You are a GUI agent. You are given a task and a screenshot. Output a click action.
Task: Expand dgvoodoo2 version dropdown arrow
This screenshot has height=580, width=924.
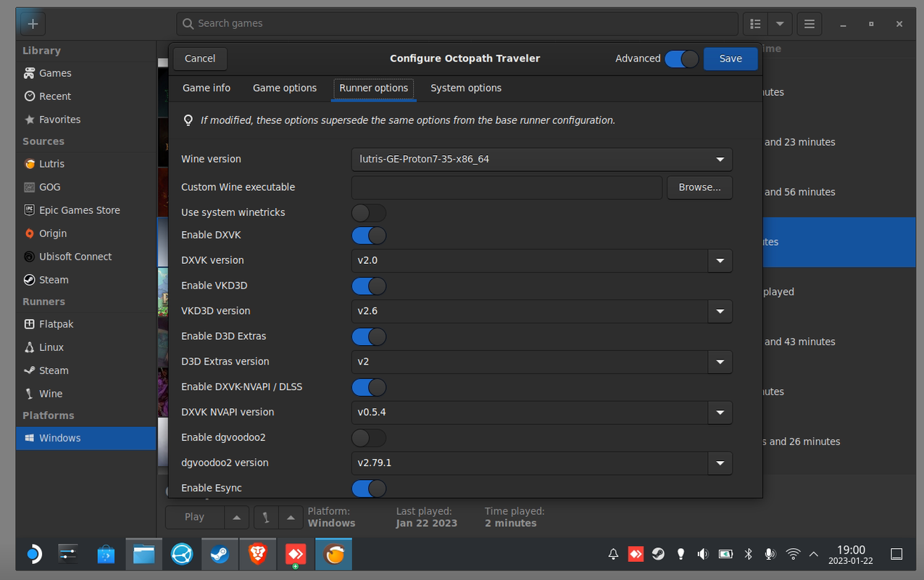coord(720,463)
